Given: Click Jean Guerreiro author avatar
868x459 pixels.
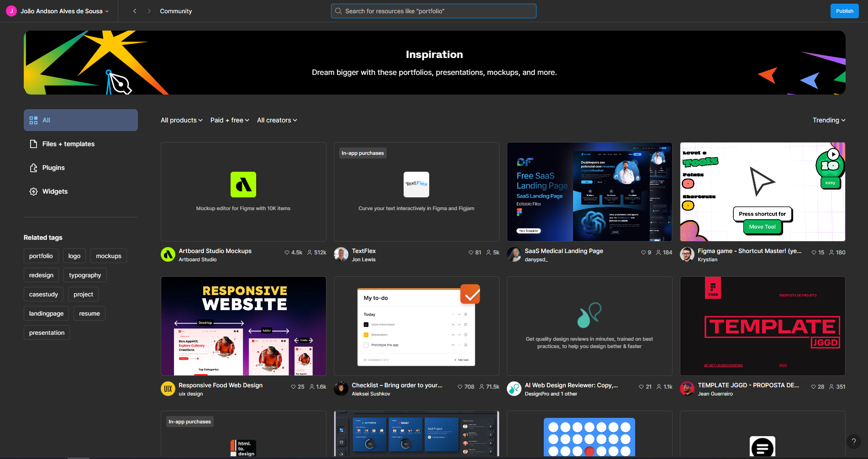Looking at the screenshot, I should coord(687,389).
